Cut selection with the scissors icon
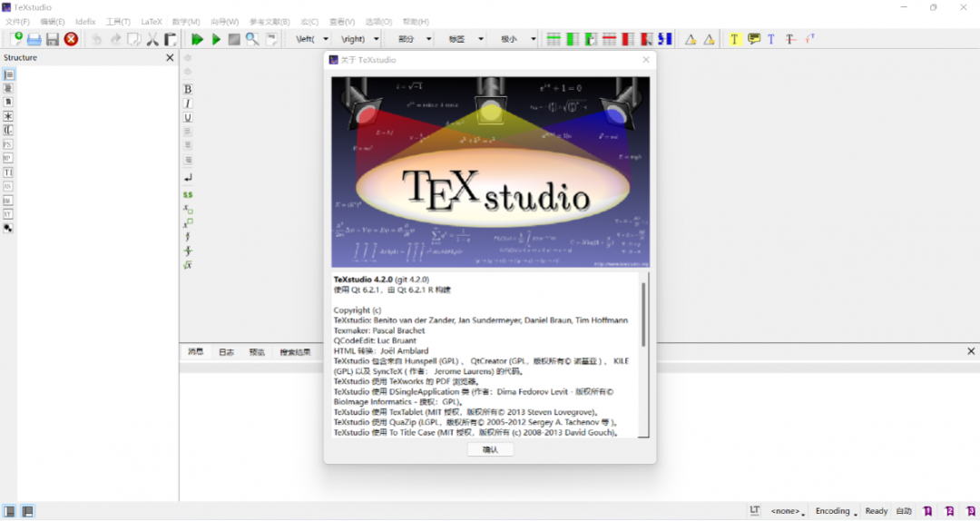 coord(152,39)
